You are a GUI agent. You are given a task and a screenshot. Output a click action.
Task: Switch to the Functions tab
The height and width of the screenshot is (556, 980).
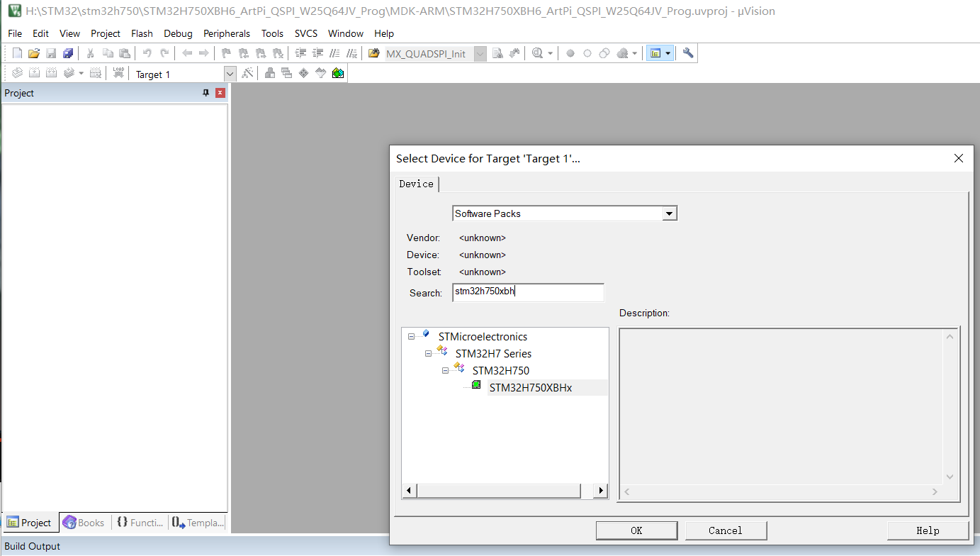[140, 523]
